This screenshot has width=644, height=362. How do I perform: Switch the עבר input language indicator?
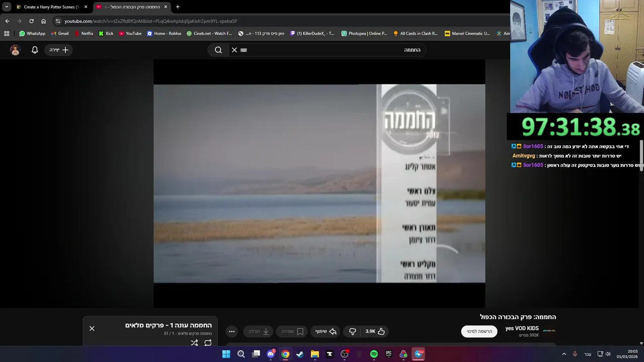pos(588,354)
